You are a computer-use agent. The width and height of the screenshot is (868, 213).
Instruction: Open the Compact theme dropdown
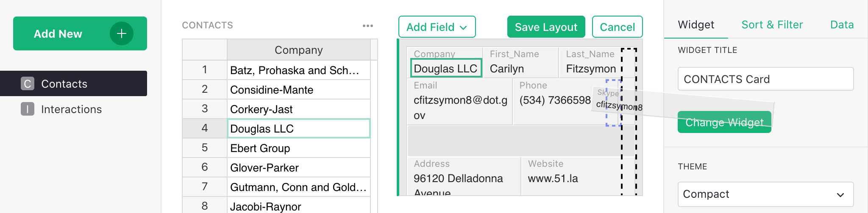(765, 194)
